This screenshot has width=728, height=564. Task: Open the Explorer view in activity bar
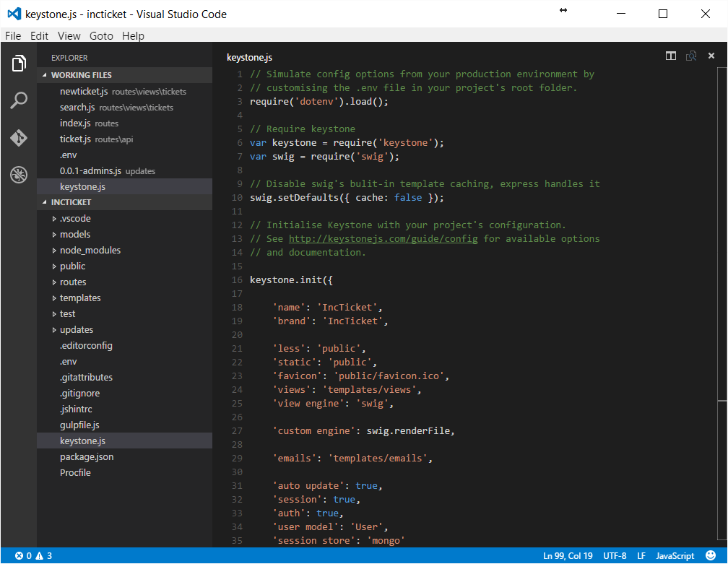point(18,63)
